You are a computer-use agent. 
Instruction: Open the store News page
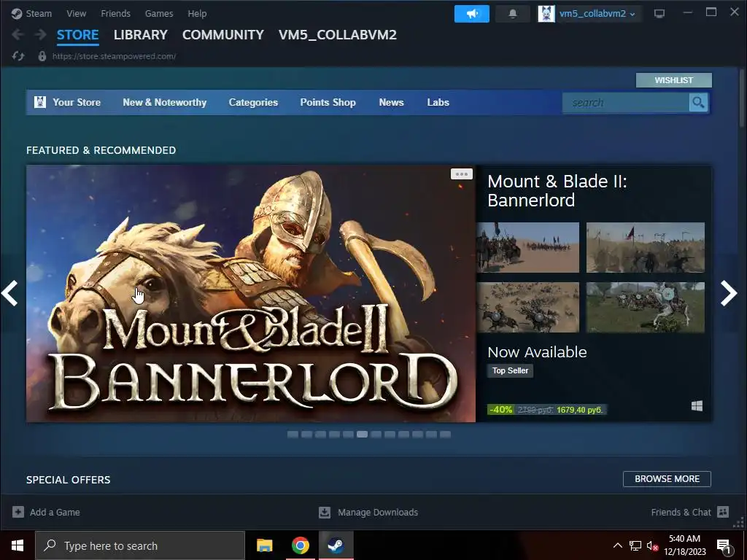[x=391, y=102]
